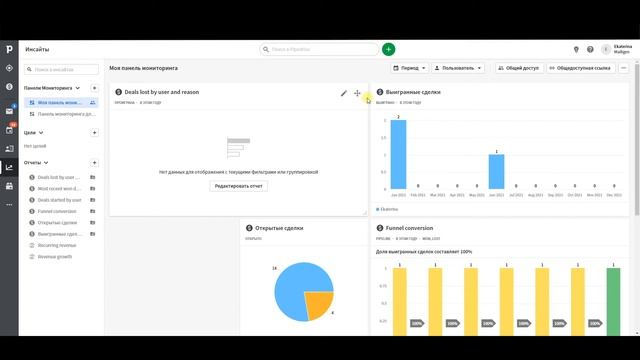Click move handle on Deals lost report
The height and width of the screenshot is (360, 640).
(357, 93)
